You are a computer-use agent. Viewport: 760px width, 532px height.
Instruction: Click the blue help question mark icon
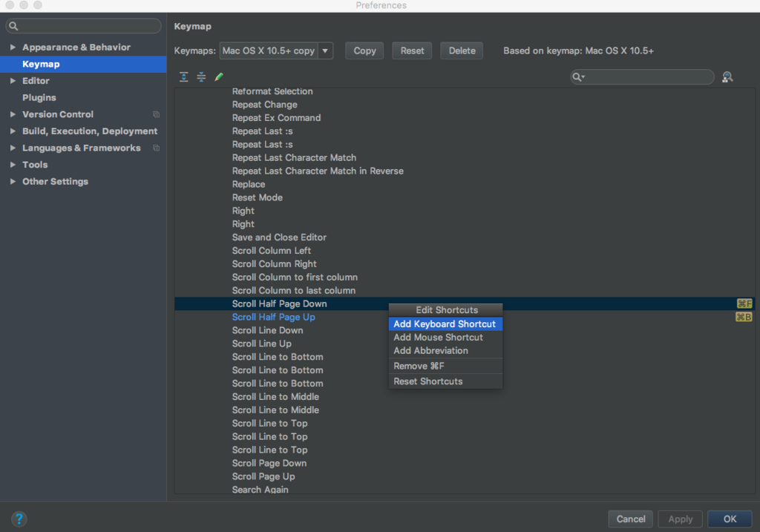click(x=19, y=519)
